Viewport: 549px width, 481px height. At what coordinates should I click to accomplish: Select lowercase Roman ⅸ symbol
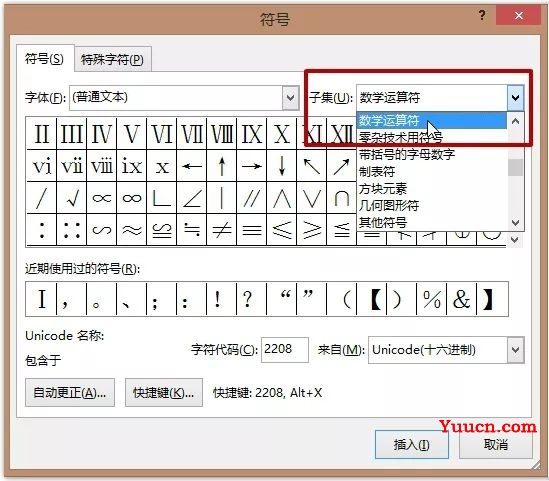[132, 166]
